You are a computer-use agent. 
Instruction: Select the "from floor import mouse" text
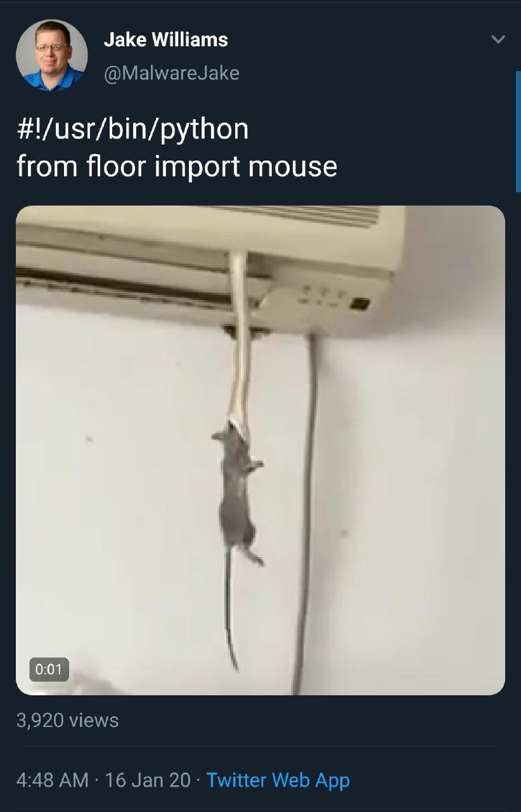click(x=177, y=167)
